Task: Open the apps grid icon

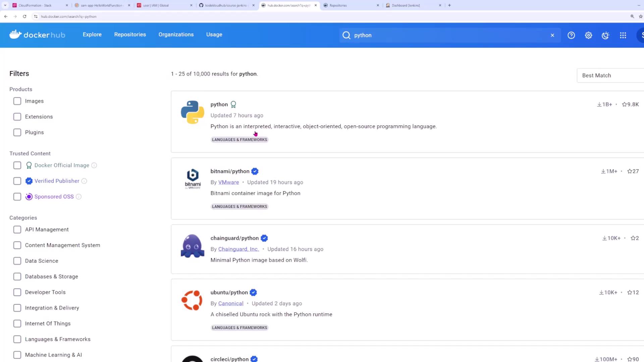Action: pyautogui.click(x=623, y=35)
